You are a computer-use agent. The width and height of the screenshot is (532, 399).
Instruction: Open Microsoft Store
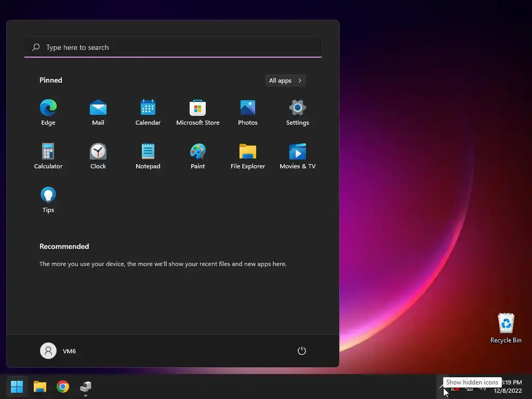click(198, 112)
